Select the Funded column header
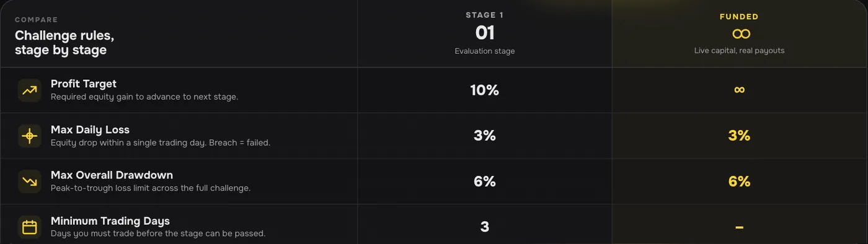Image resolution: width=868 pixels, height=244 pixels. pyautogui.click(x=740, y=33)
